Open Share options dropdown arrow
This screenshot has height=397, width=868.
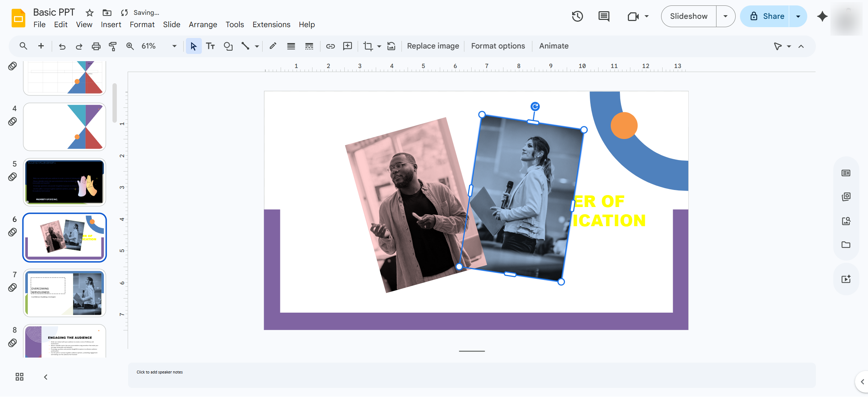click(x=798, y=16)
